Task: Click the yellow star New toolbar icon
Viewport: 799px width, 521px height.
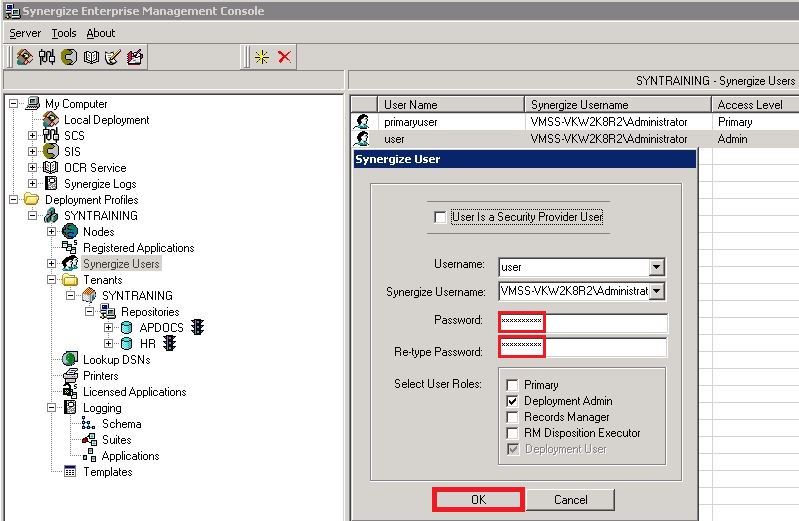Action: pyautogui.click(x=262, y=57)
